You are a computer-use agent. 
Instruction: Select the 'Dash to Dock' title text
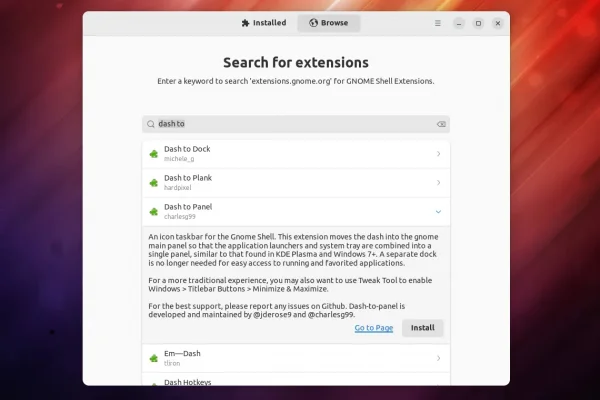click(187, 149)
